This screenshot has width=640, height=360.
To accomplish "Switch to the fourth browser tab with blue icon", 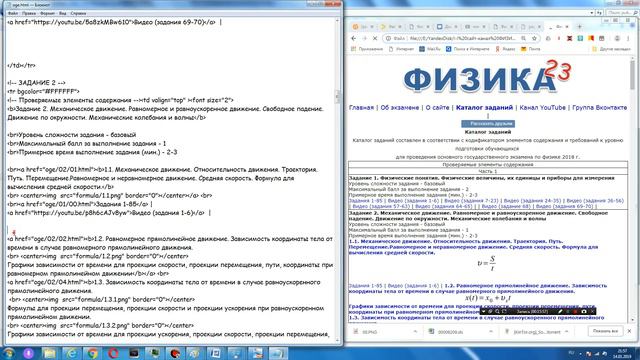I will [x=446, y=27].
